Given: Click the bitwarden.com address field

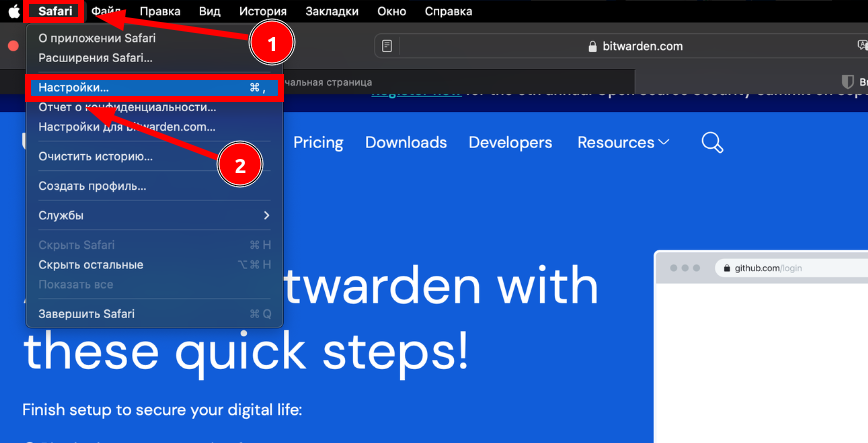Looking at the screenshot, I should (x=640, y=46).
